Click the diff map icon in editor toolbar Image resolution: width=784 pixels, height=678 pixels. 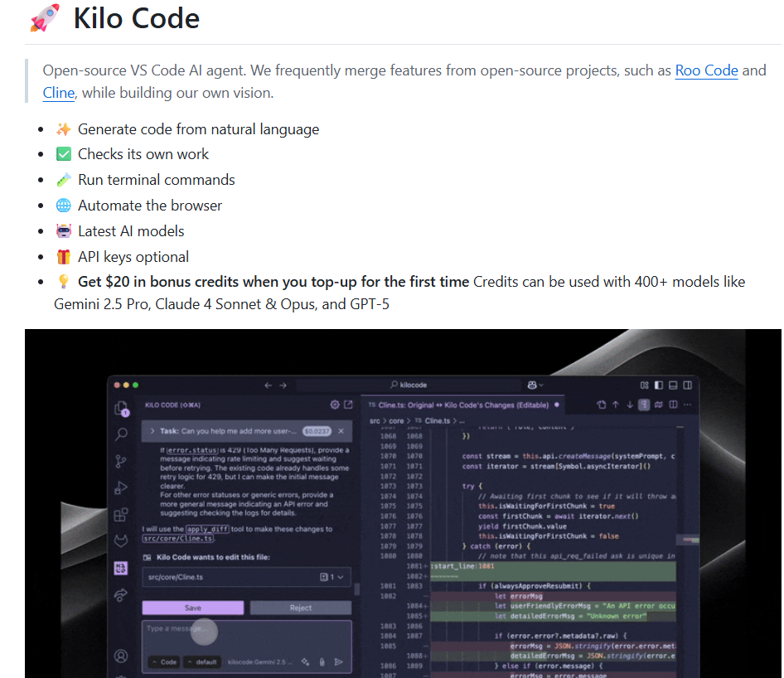[659, 404]
